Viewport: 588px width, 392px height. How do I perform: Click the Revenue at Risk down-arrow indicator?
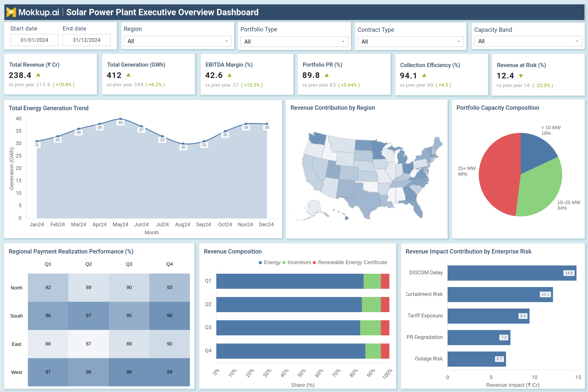pyautogui.click(x=521, y=76)
